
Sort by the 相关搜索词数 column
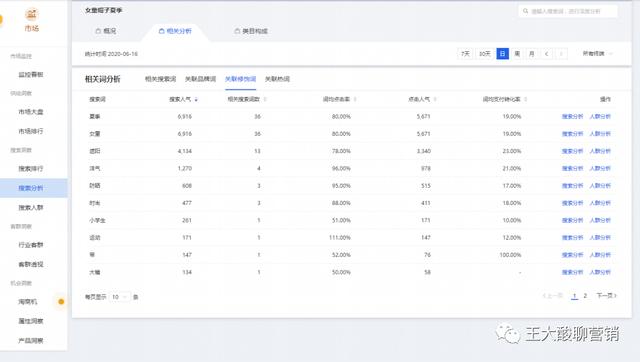tap(265, 100)
